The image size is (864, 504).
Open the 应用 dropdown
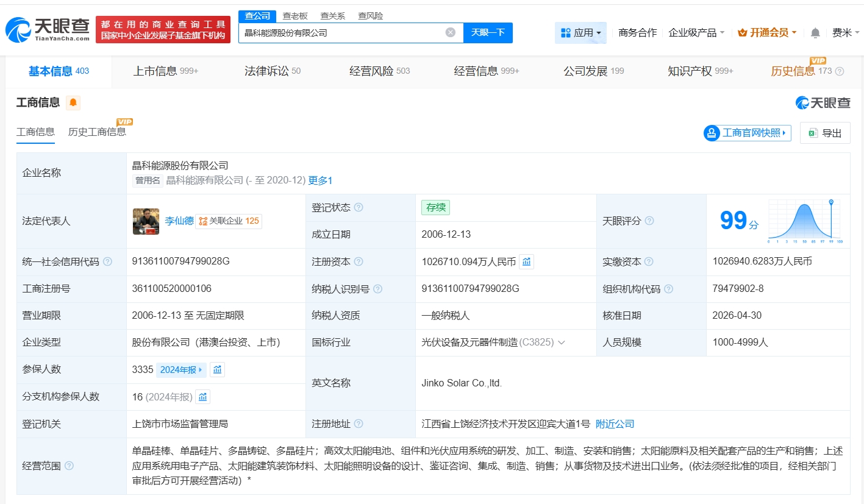pos(580,33)
